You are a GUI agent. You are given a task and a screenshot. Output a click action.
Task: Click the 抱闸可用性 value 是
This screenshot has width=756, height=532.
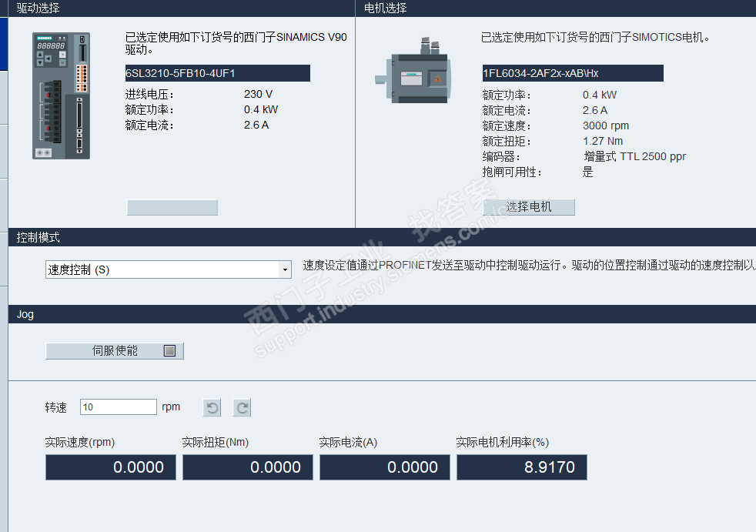[x=587, y=172]
